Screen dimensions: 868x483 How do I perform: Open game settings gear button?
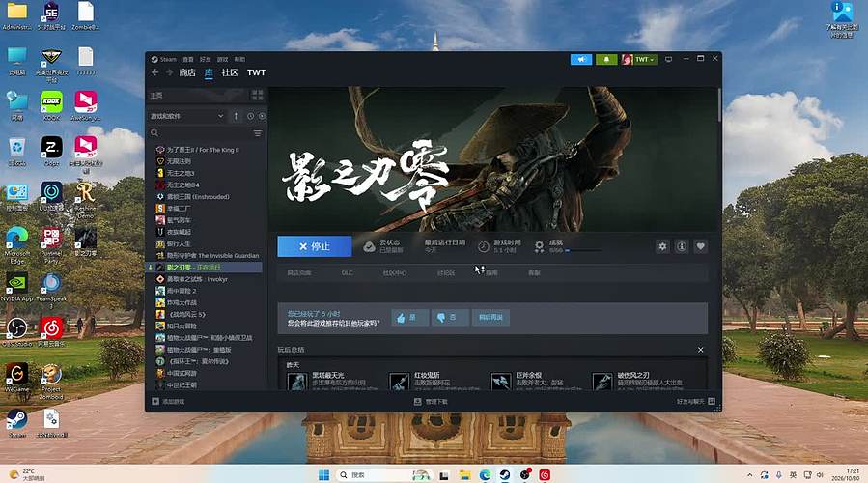click(662, 246)
